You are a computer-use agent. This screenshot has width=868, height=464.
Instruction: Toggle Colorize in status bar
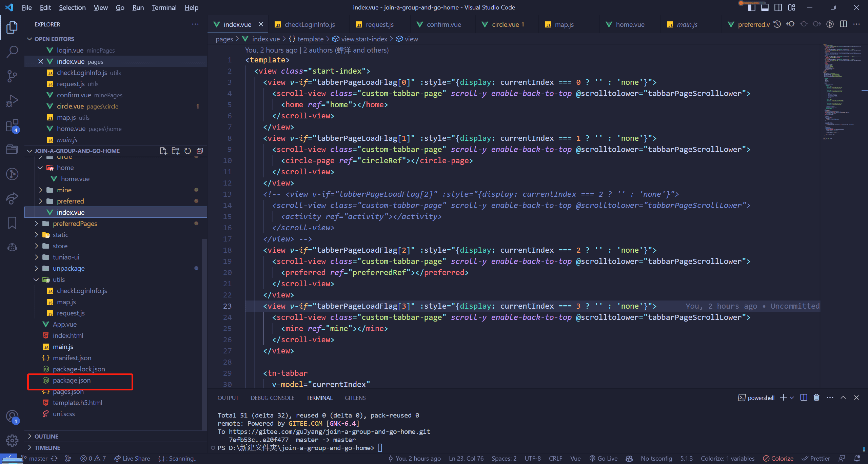778,459
